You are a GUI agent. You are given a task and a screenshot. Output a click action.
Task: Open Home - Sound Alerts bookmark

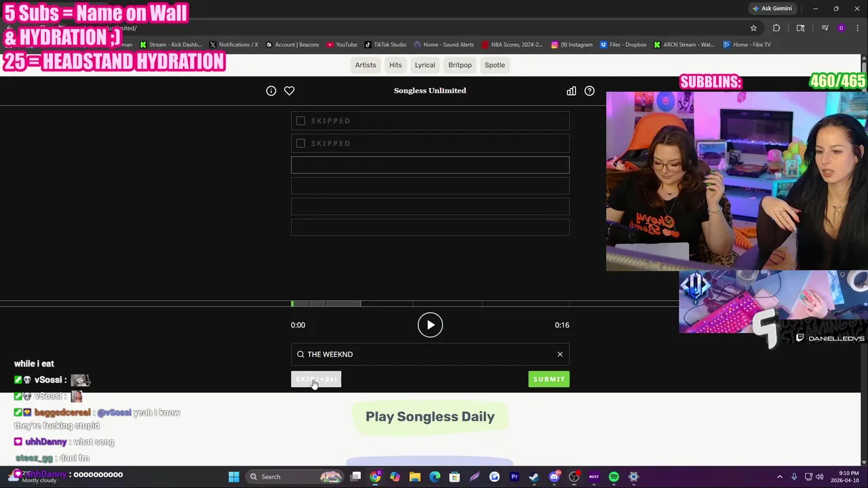click(x=444, y=45)
